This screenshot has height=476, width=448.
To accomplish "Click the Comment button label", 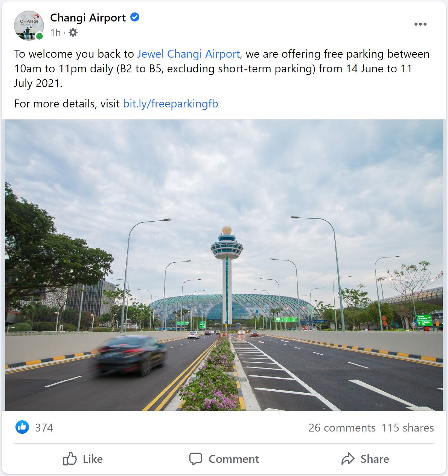I will pos(234,459).
